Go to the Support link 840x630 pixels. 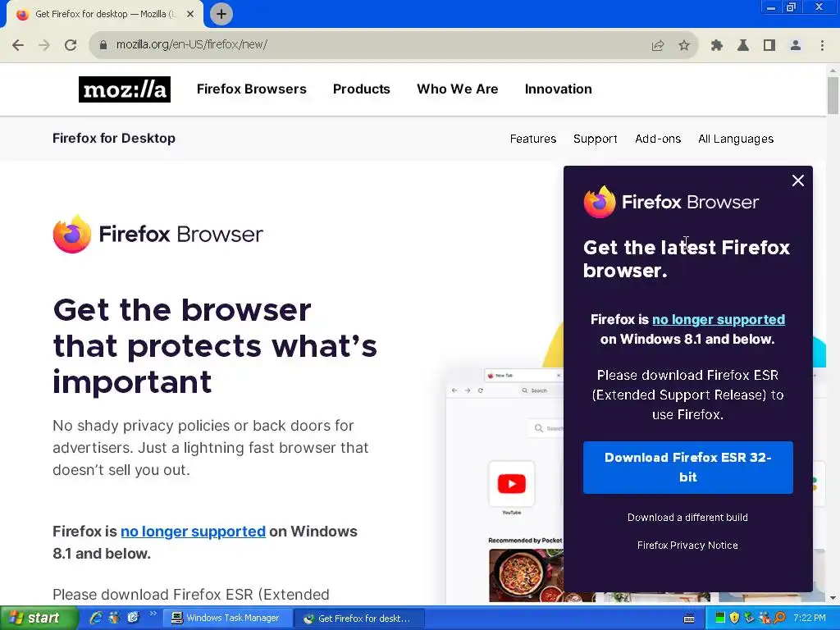(596, 139)
